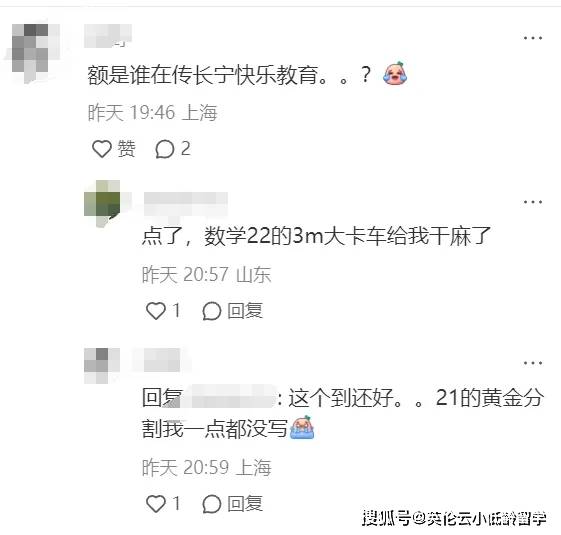The width and height of the screenshot is (561, 535).
Task: Open blurred username of top commenter
Action: [x=108, y=36]
